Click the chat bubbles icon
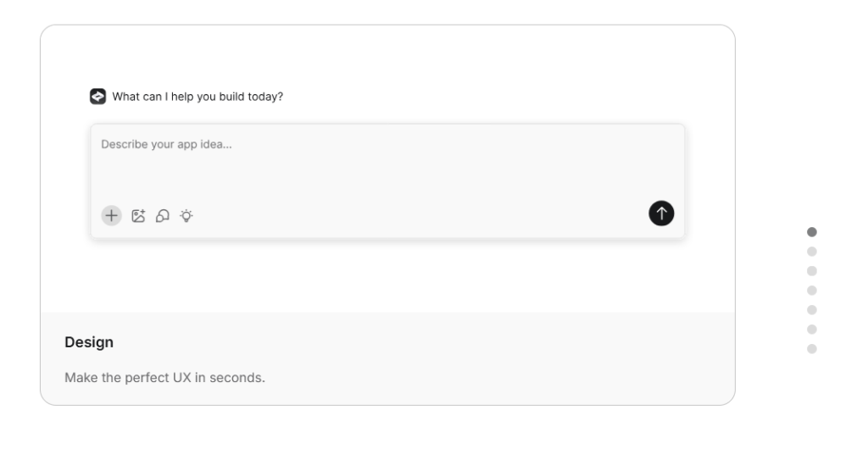Viewport: 868px width, 460px height. pyautogui.click(x=162, y=216)
